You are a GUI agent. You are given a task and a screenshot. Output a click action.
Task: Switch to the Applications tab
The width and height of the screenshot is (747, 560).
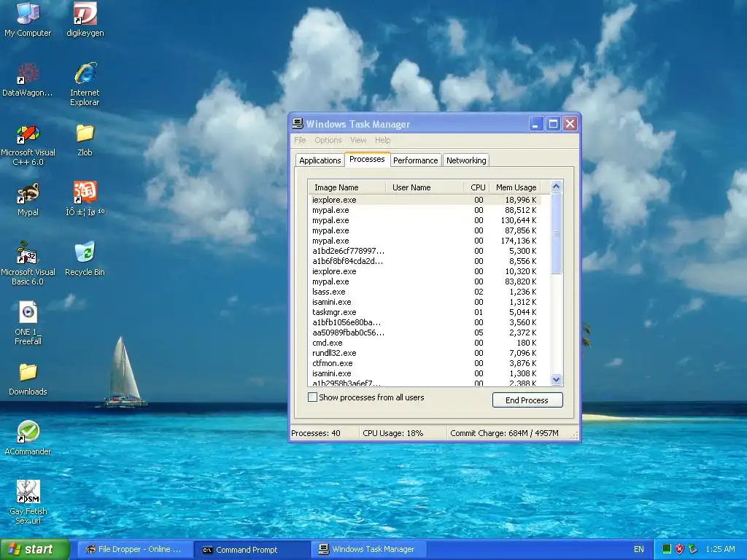pyautogui.click(x=320, y=160)
